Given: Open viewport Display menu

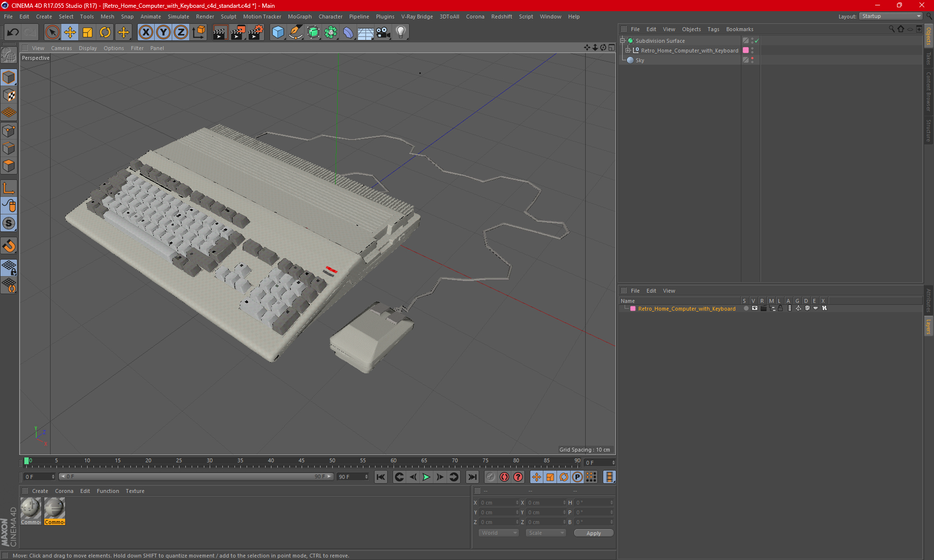Looking at the screenshot, I should click(88, 48).
